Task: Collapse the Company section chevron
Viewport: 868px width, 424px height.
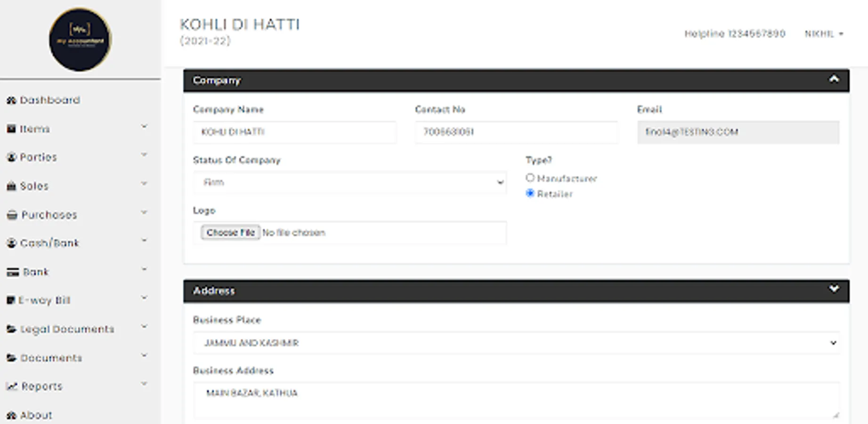Action: point(834,79)
